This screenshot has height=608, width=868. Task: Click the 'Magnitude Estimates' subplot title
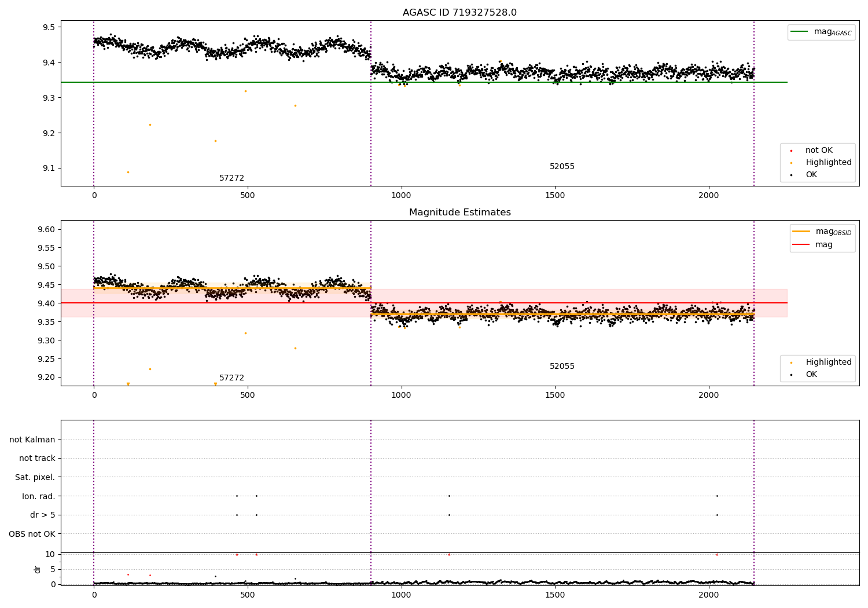pyautogui.click(x=459, y=213)
